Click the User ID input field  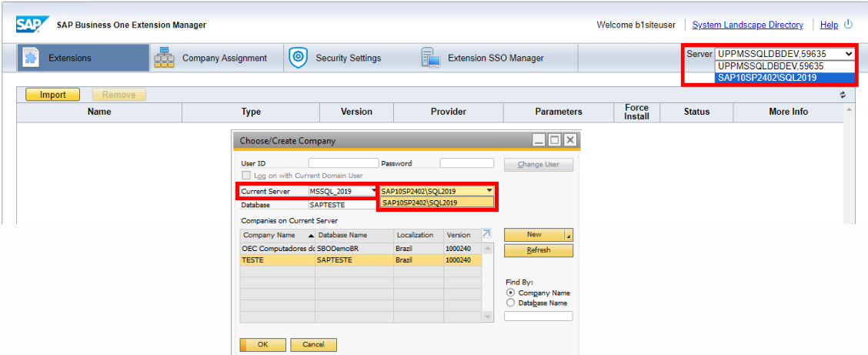(x=343, y=163)
